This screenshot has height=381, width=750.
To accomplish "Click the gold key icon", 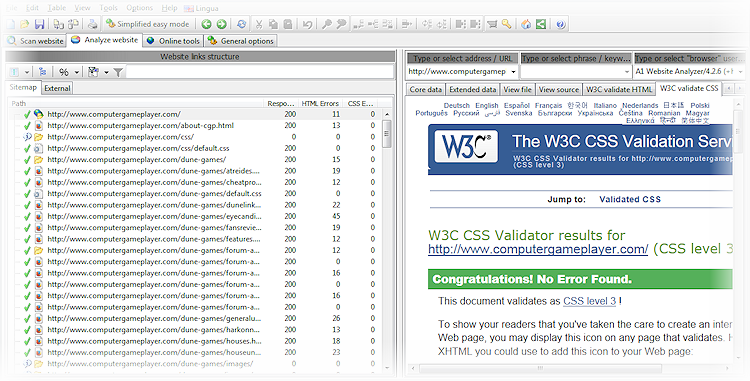I will tap(506, 24).
